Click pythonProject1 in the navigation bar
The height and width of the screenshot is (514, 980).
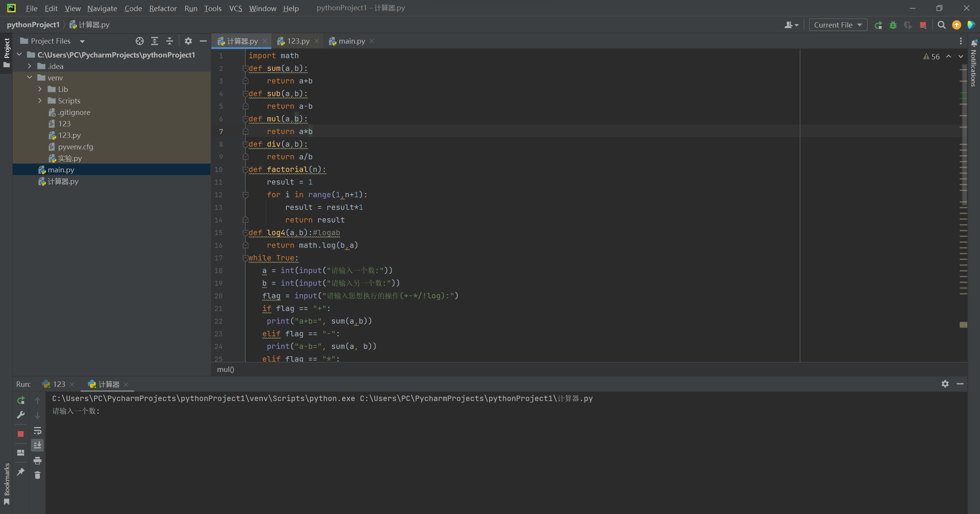click(x=33, y=25)
